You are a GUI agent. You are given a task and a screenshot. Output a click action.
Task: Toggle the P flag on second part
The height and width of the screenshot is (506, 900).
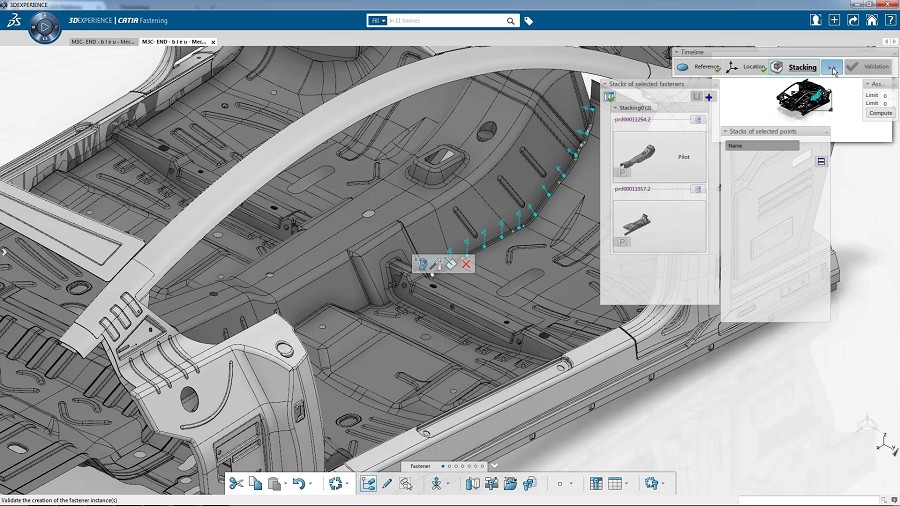(621, 242)
